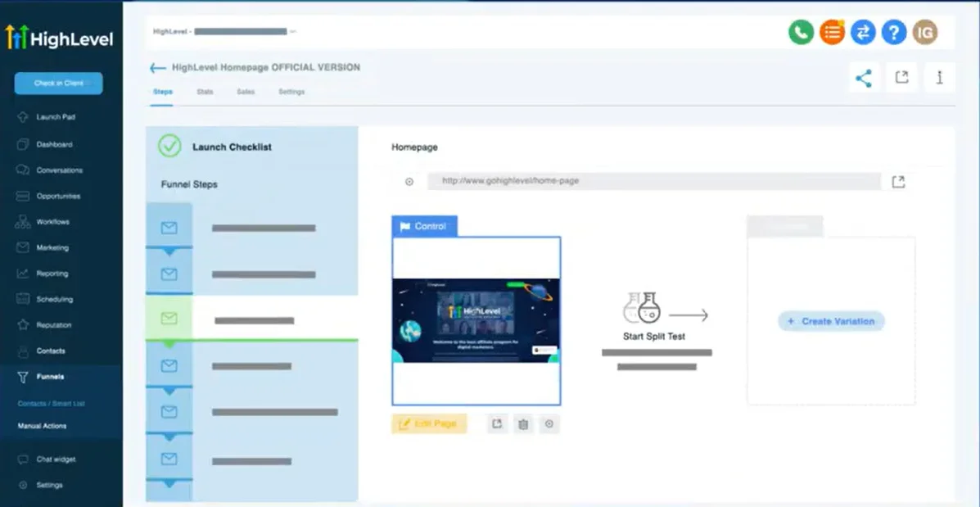Image resolution: width=980 pixels, height=507 pixels.
Task: Select Workflows in the left sidebar
Action: pos(52,222)
